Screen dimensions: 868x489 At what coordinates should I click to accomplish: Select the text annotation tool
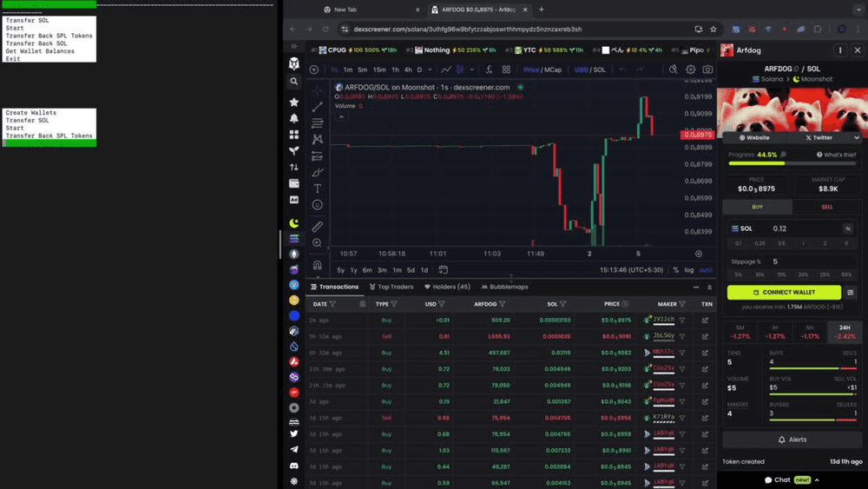pyautogui.click(x=317, y=188)
